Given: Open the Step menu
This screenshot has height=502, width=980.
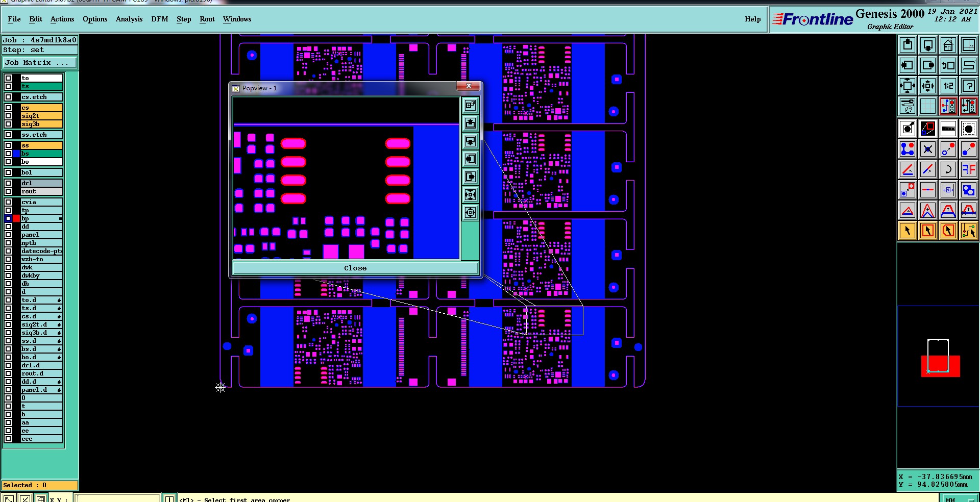Looking at the screenshot, I should tap(184, 19).
